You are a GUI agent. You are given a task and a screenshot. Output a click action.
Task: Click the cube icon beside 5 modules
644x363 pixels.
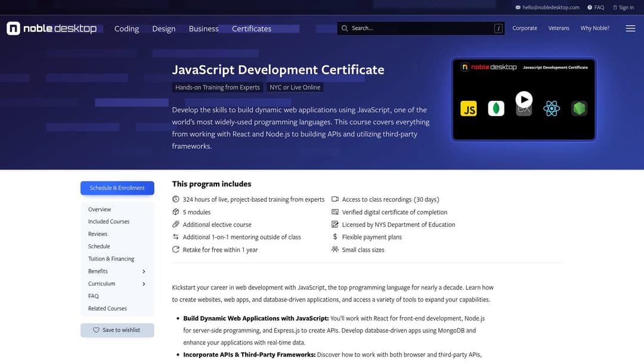click(x=176, y=212)
